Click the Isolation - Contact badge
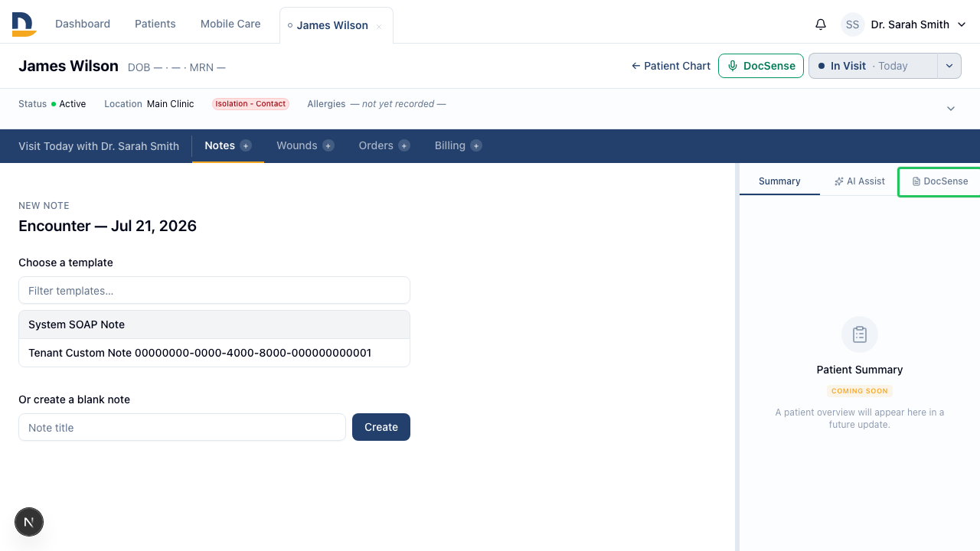Image resolution: width=980 pixels, height=551 pixels. click(250, 104)
